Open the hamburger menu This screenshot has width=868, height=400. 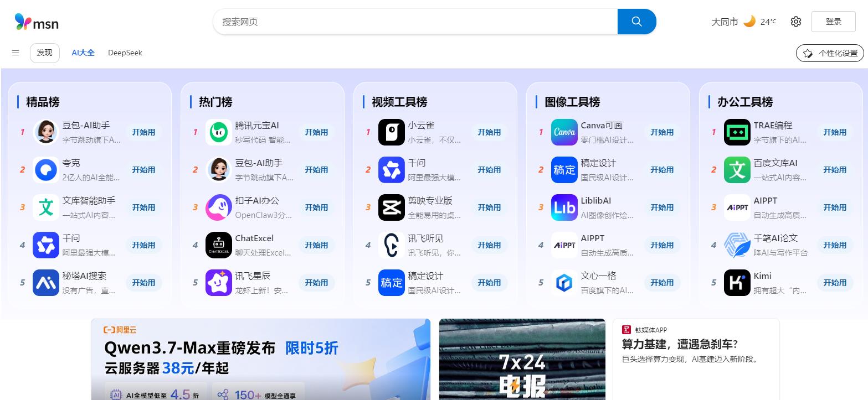pyautogui.click(x=16, y=53)
